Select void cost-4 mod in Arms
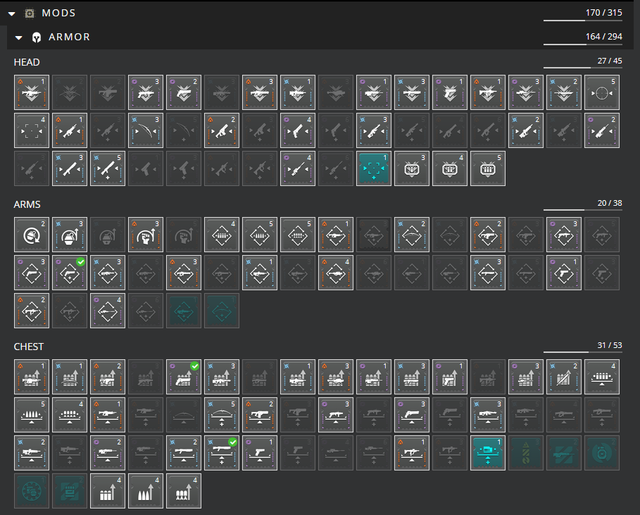 (x=107, y=310)
